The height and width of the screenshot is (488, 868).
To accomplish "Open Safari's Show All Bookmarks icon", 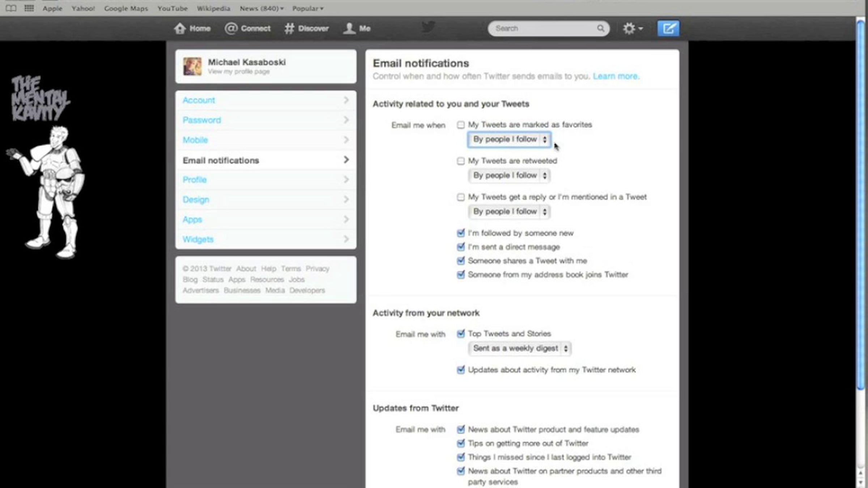I will 11,8.
